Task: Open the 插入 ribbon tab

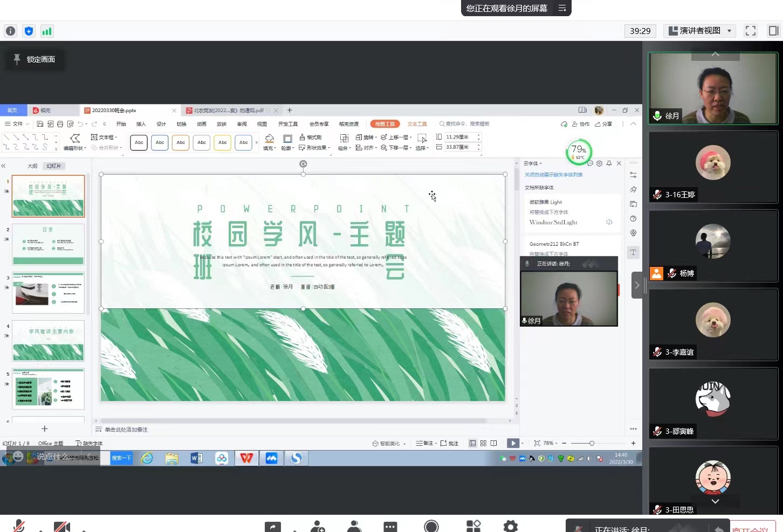Action: [x=141, y=124]
